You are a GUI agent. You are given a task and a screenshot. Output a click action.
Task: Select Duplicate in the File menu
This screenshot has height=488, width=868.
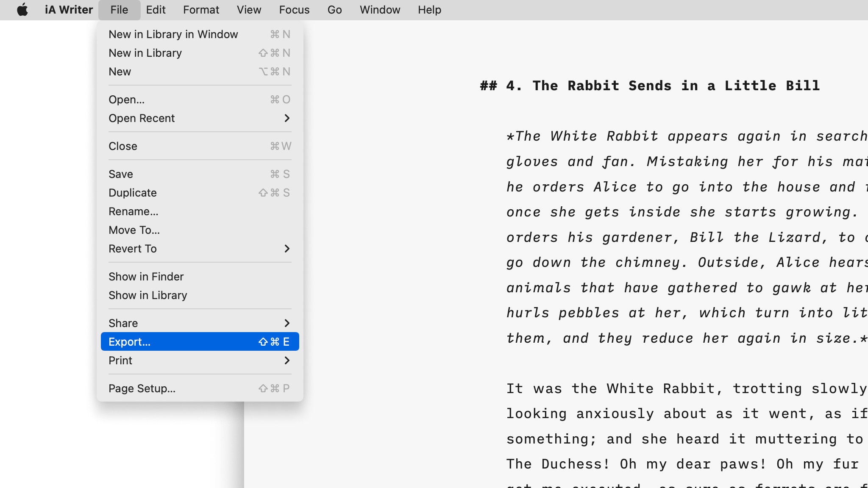[x=132, y=193]
